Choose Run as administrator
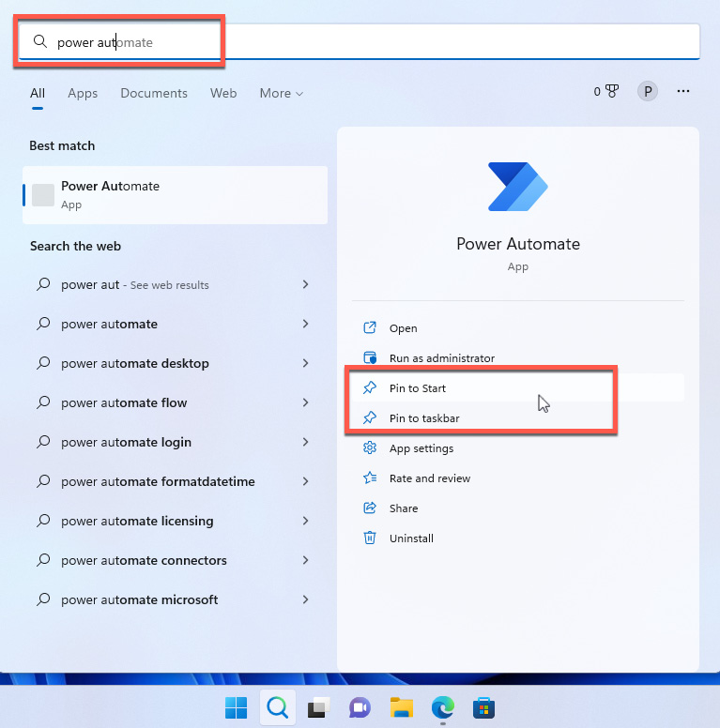 [442, 358]
